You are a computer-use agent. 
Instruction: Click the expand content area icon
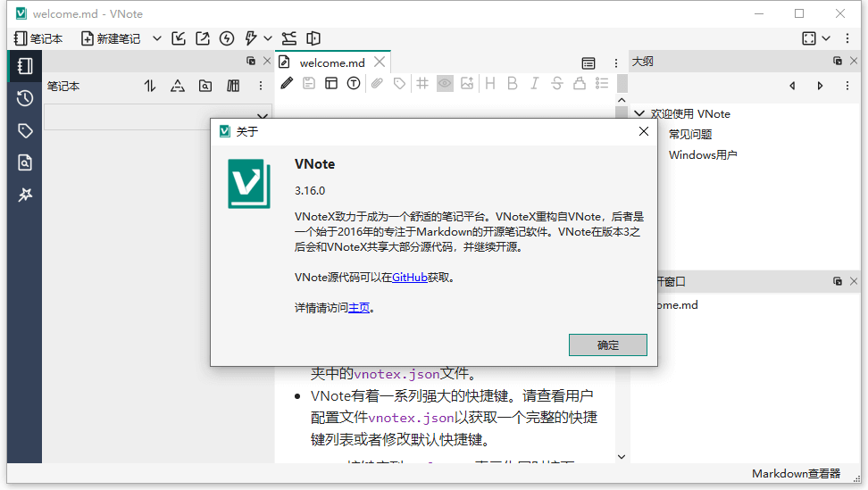[x=809, y=38]
